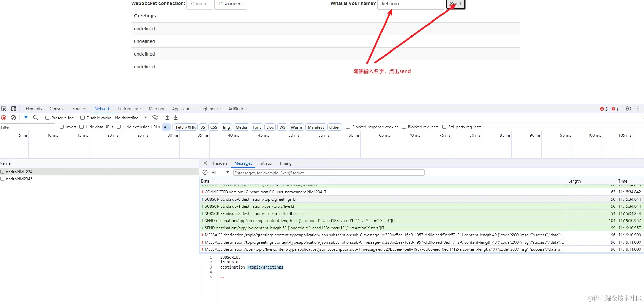Activate the inspect element picker icon

pos(4,108)
